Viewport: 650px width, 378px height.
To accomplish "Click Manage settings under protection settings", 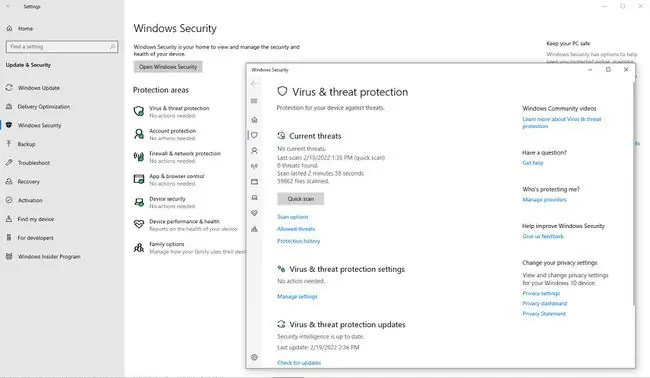I will pyautogui.click(x=297, y=296).
